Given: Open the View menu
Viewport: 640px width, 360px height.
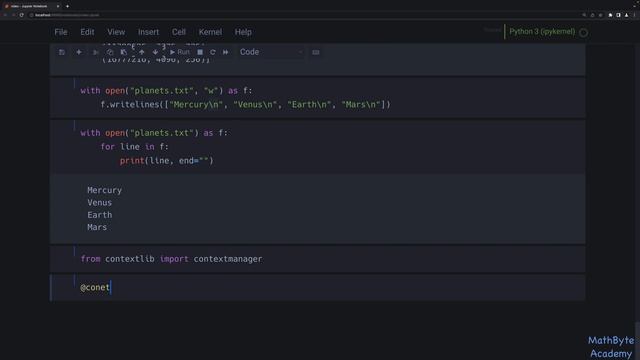Looking at the screenshot, I should pyautogui.click(x=116, y=32).
